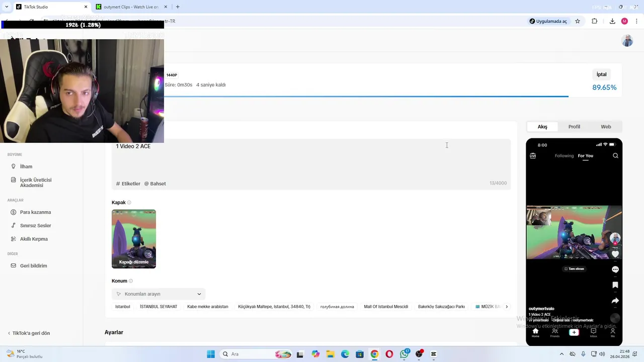Show more location chips with right arrow

[507, 307]
